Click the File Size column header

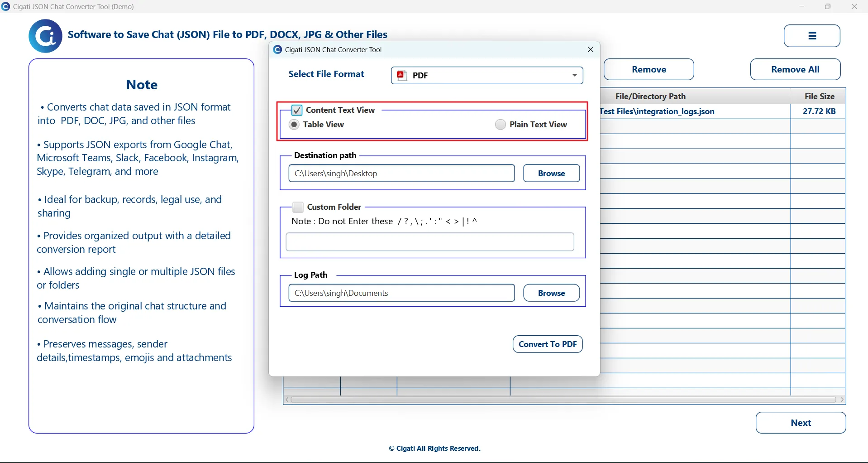click(819, 96)
